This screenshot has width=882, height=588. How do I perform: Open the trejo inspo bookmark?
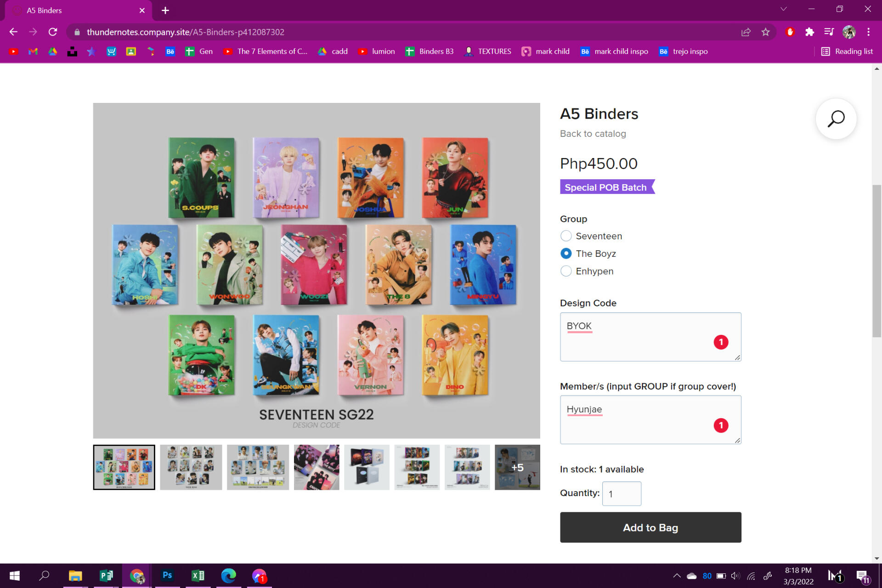pyautogui.click(x=684, y=51)
